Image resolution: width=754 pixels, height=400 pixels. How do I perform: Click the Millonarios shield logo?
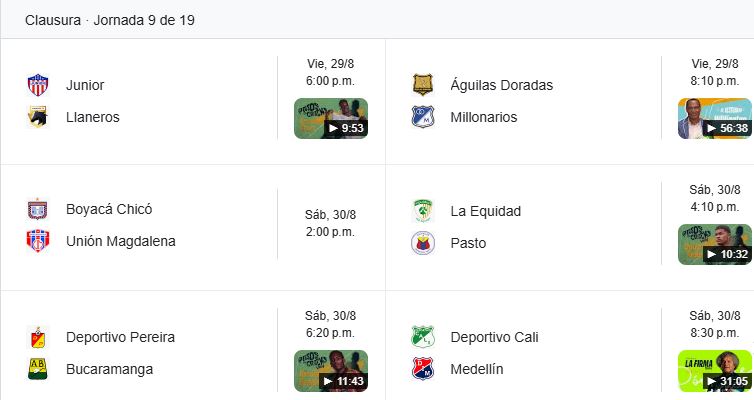[x=423, y=117]
